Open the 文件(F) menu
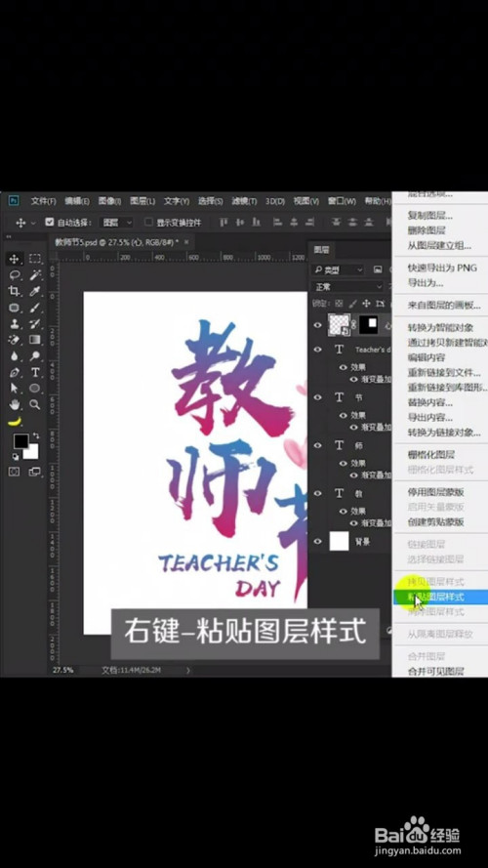 44,201
